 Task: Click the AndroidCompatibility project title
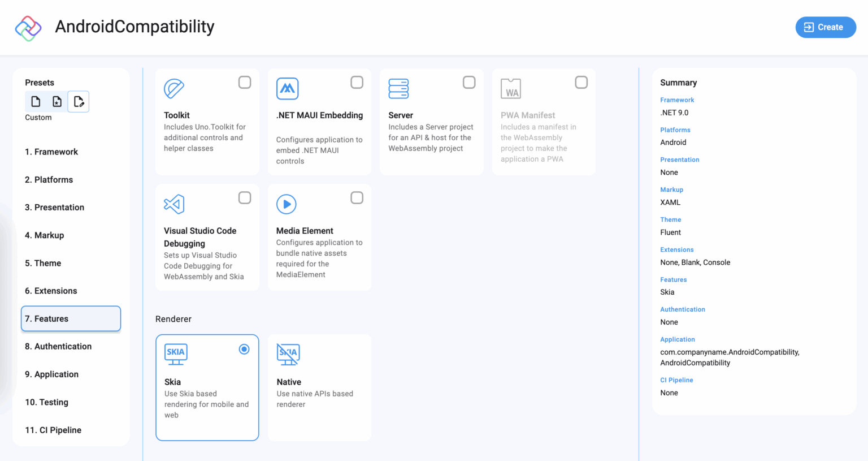tap(134, 27)
